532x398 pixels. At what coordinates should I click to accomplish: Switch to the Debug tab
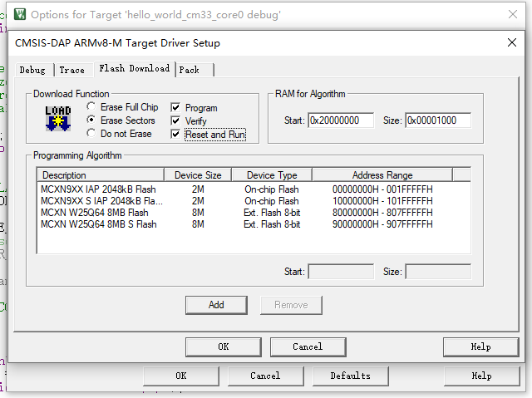pos(34,70)
